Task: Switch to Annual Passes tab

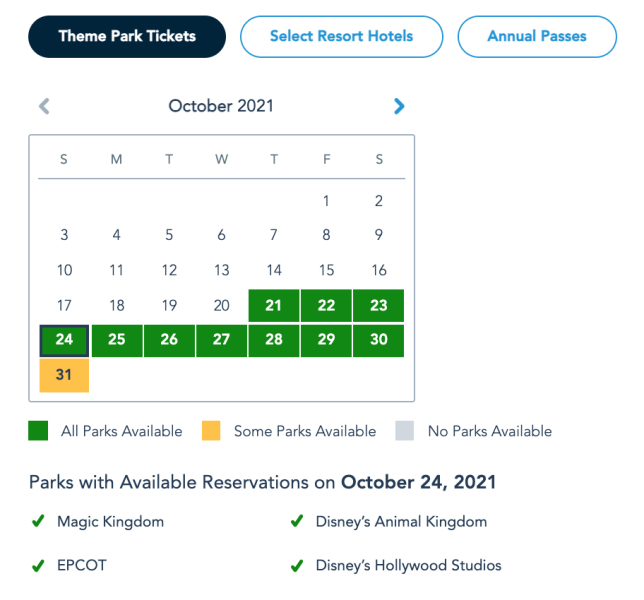Action: (x=537, y=37)
